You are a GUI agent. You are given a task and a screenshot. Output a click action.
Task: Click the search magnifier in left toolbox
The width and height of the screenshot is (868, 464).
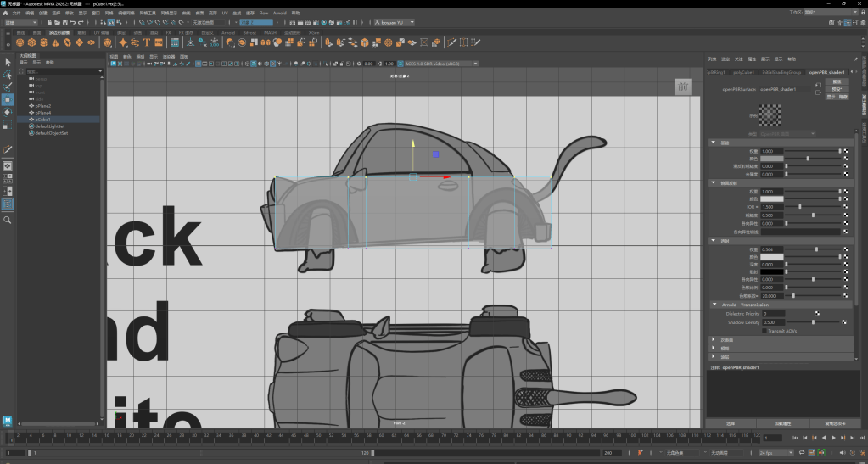(8, 220)
